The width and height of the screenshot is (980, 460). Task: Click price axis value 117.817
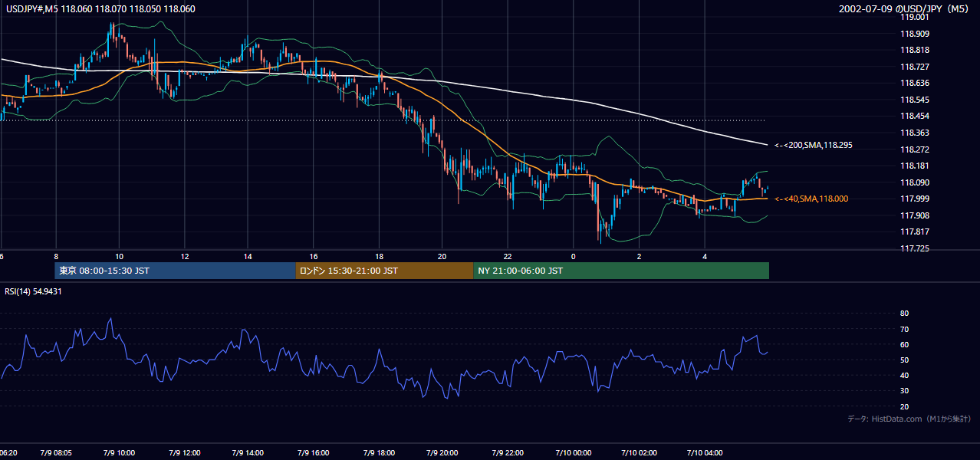click(x=915, y=232)
